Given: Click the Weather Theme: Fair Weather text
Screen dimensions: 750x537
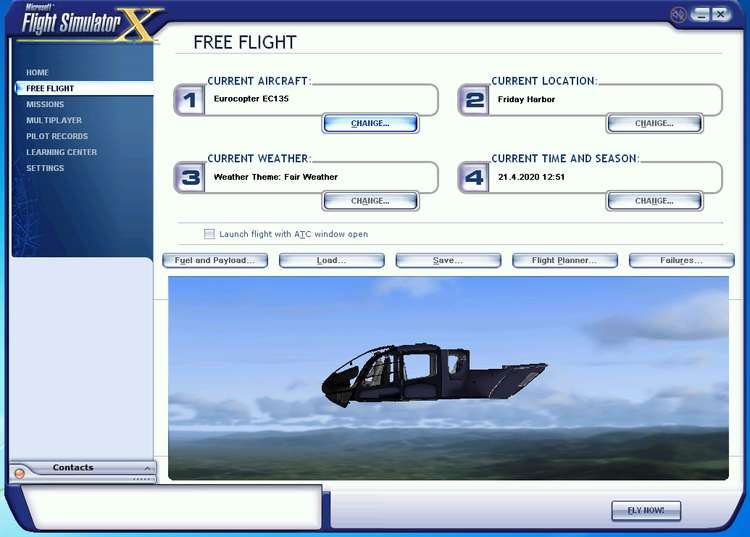Looking at the screenshot, I should (276, 177).
